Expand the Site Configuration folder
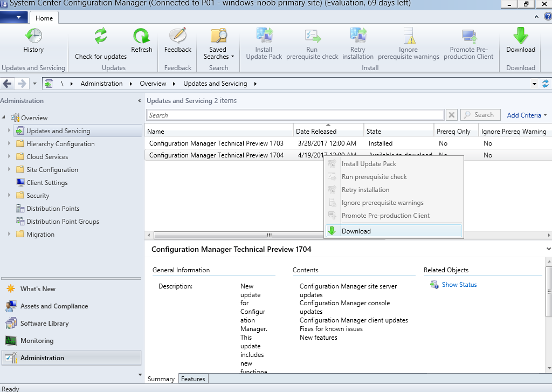Viewport: 552px width, 392px height. [x=9, y=169]
